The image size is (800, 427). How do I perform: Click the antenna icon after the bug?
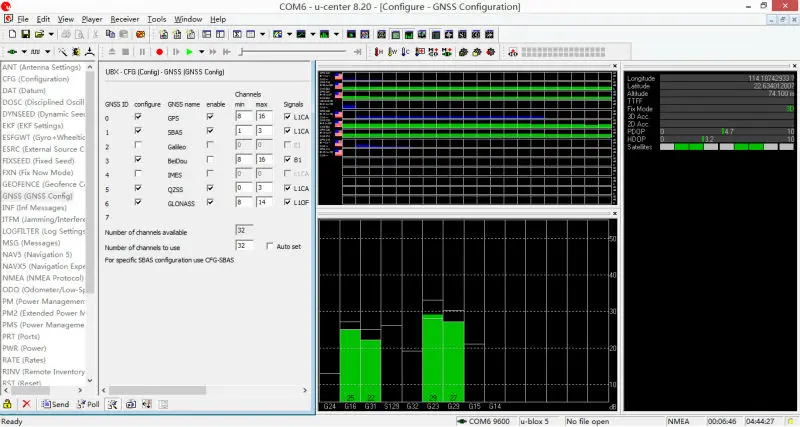(x=90, y=52)
